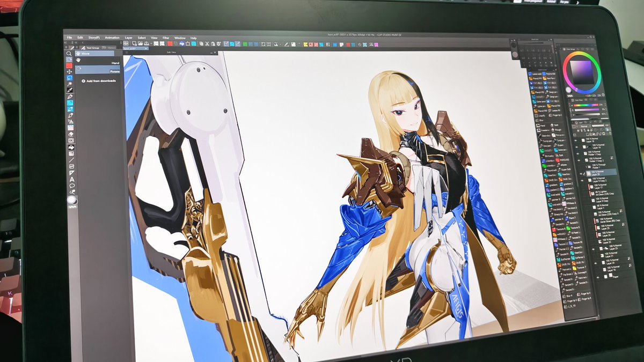This screenshot has width=644, height=362.
Task: Close the Sub View panel
Action: (x=215, y=52)
